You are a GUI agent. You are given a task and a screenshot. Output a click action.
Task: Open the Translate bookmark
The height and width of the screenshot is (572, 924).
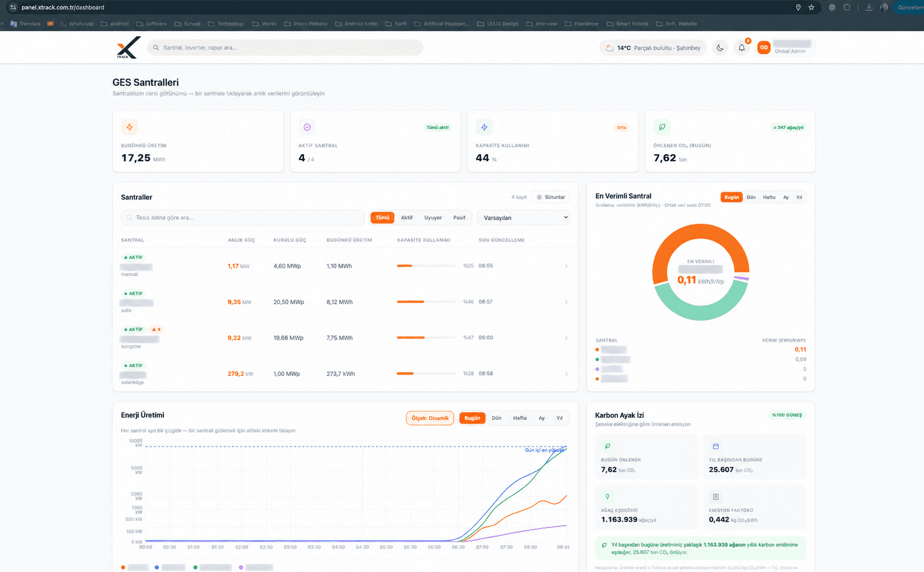(x=26, y=24)
